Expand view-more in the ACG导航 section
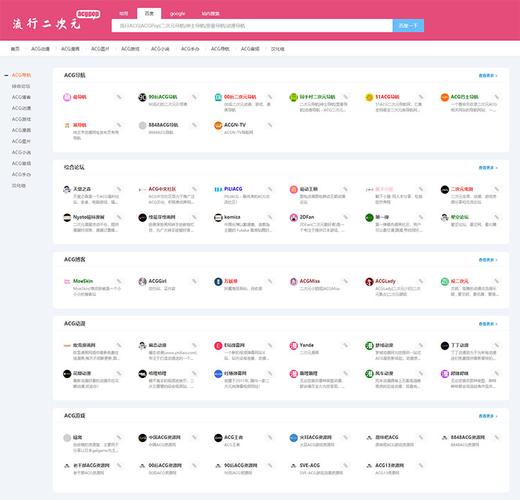 (488, 76)
